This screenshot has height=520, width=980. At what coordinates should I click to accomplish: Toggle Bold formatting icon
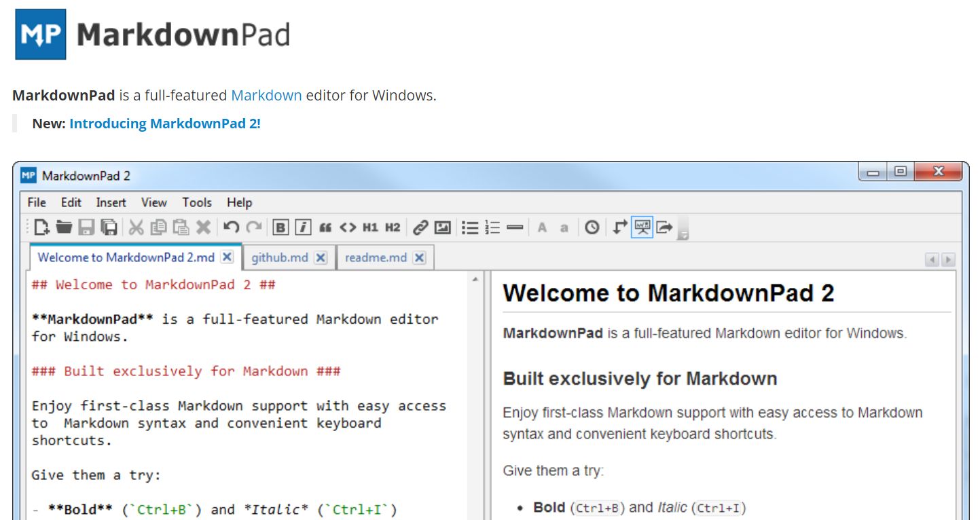(x=281, y=227)
